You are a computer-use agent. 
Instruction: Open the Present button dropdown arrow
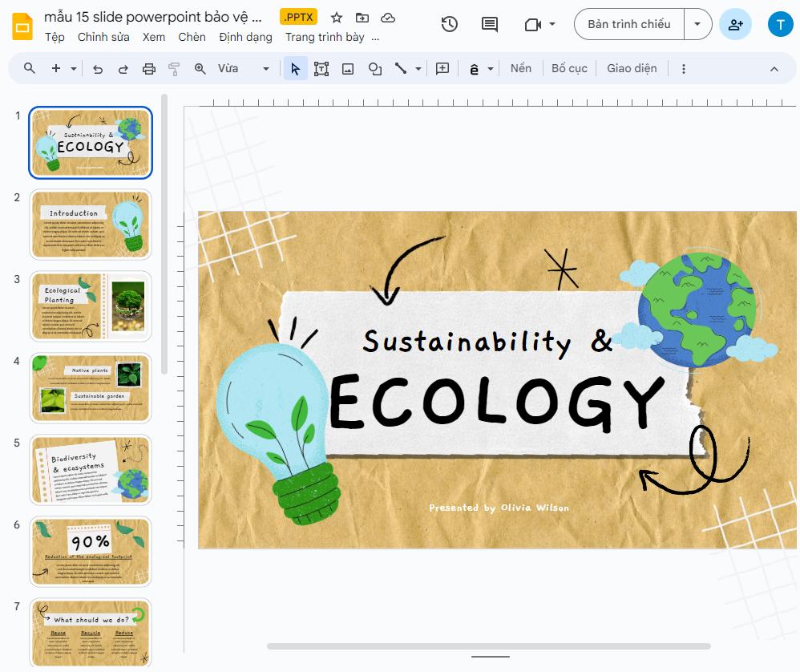[697, 24]
